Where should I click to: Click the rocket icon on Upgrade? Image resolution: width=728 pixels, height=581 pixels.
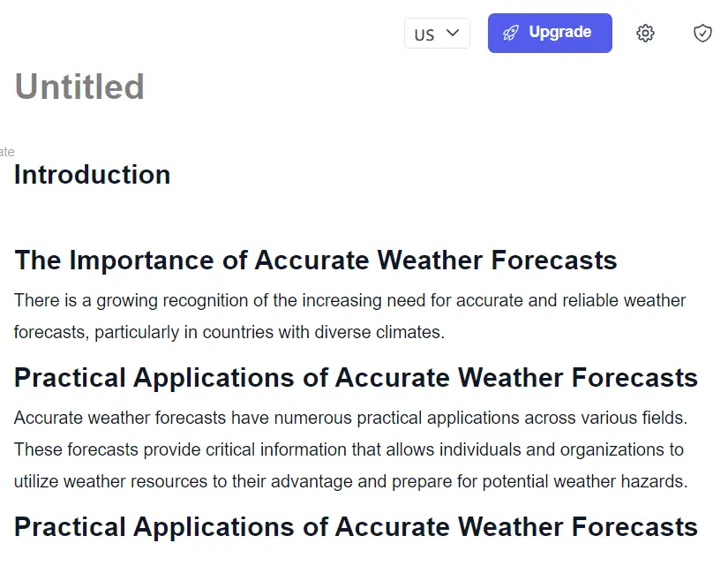(x=511, y=33)
